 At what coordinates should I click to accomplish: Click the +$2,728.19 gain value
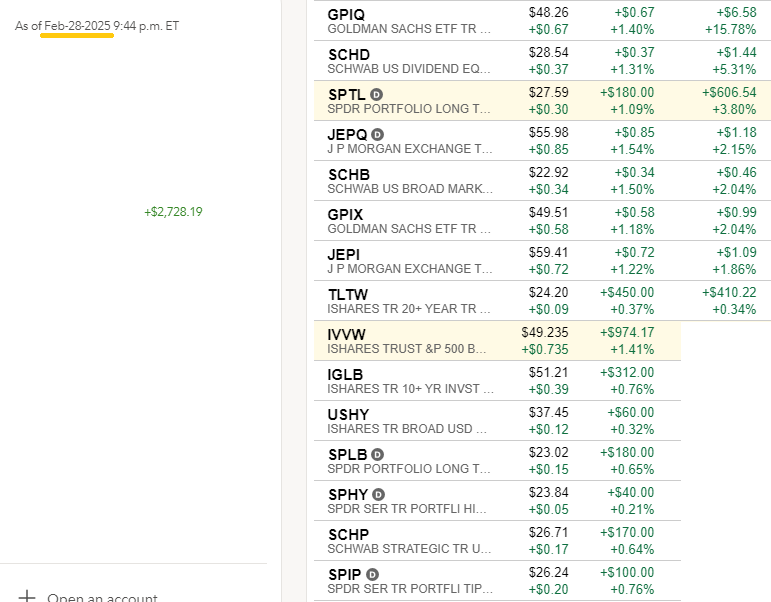(x=173, y=212)
